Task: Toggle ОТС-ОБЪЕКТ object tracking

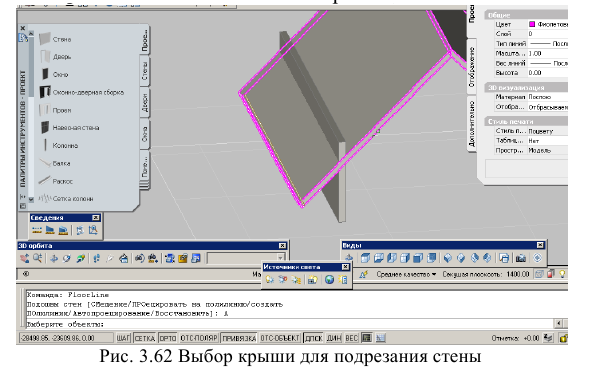Action: click(280, 338)
